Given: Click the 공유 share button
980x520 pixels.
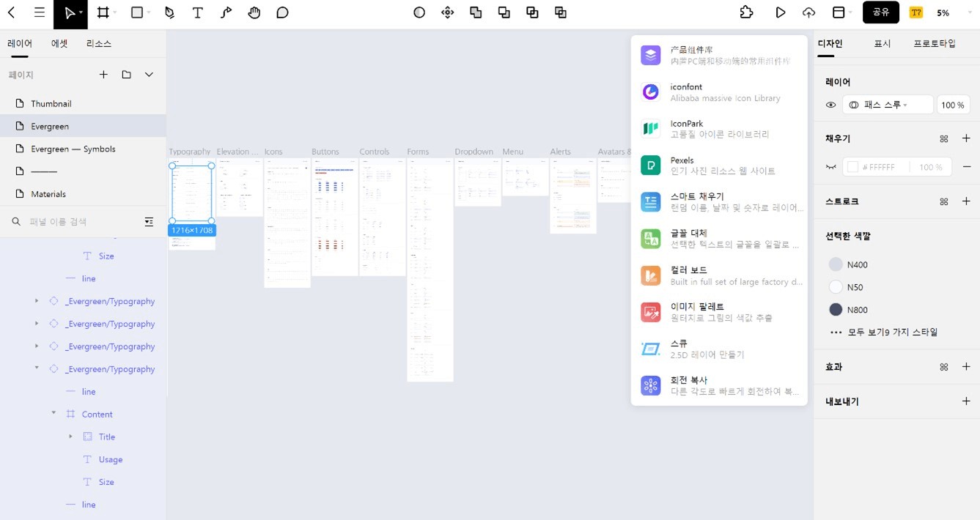Looking at the screenshot, I should (x=881, y=12).
